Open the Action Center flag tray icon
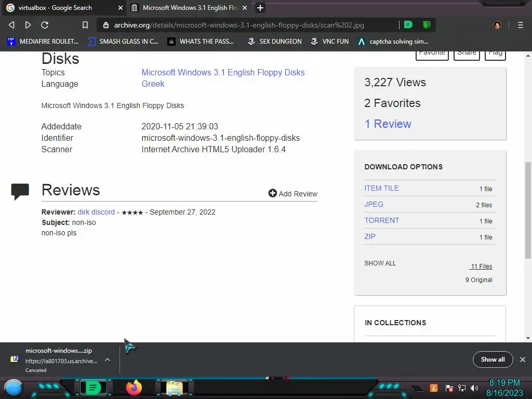The width and height of the screenshot is (532, 399). pyautogui.click(x=449, y=388)
